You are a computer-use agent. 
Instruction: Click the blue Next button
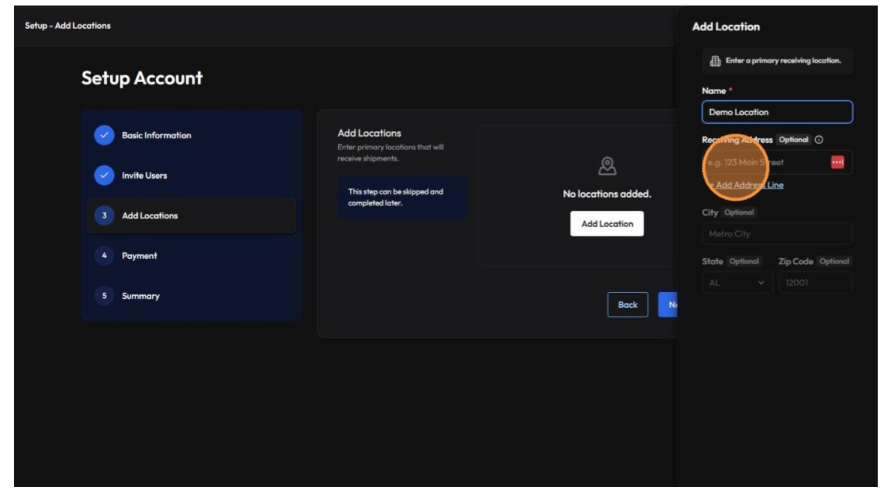coord(668,305)
